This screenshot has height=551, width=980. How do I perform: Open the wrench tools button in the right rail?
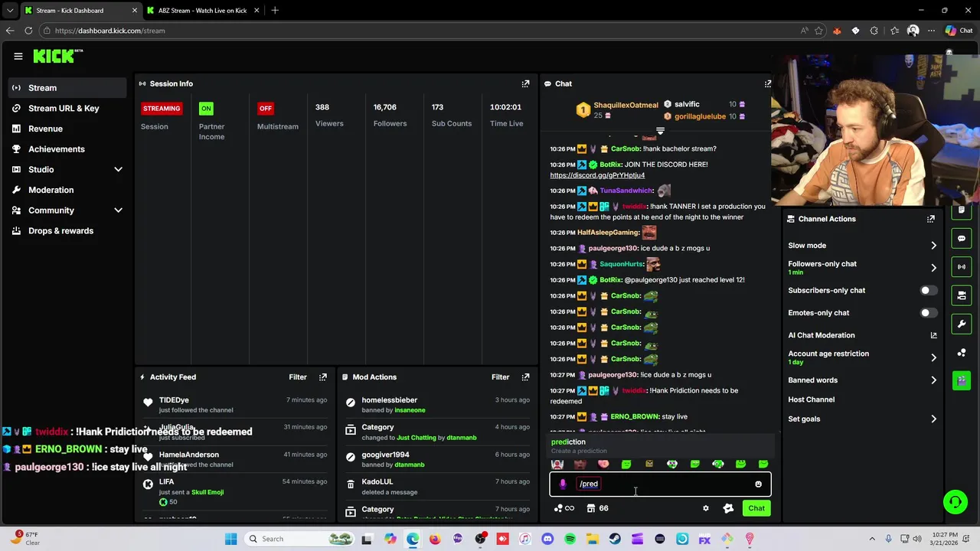[962, 324]
